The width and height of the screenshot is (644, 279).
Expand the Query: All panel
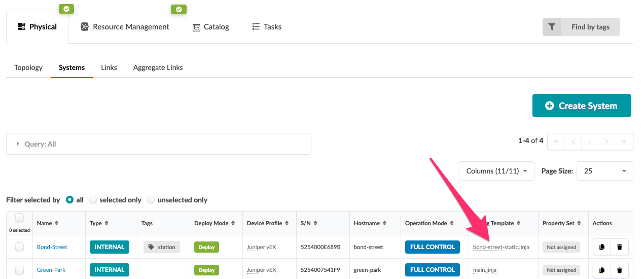pos(18,144)
